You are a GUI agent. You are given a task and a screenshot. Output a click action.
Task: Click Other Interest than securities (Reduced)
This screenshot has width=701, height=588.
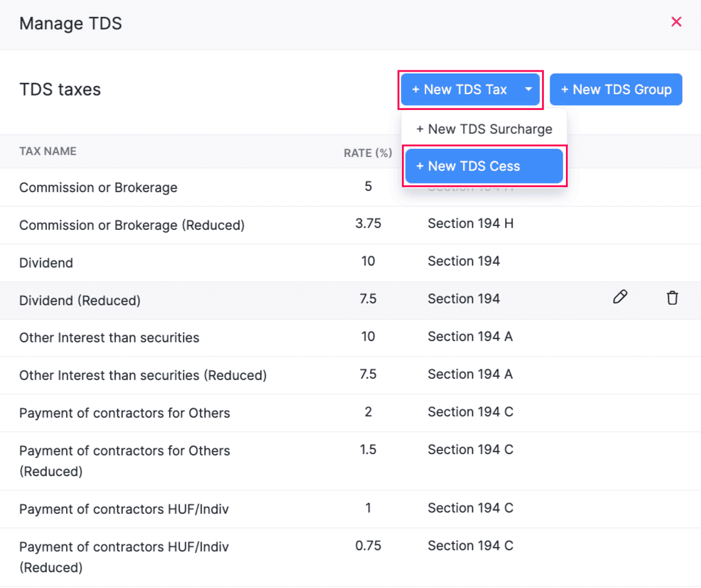[143, 376]
